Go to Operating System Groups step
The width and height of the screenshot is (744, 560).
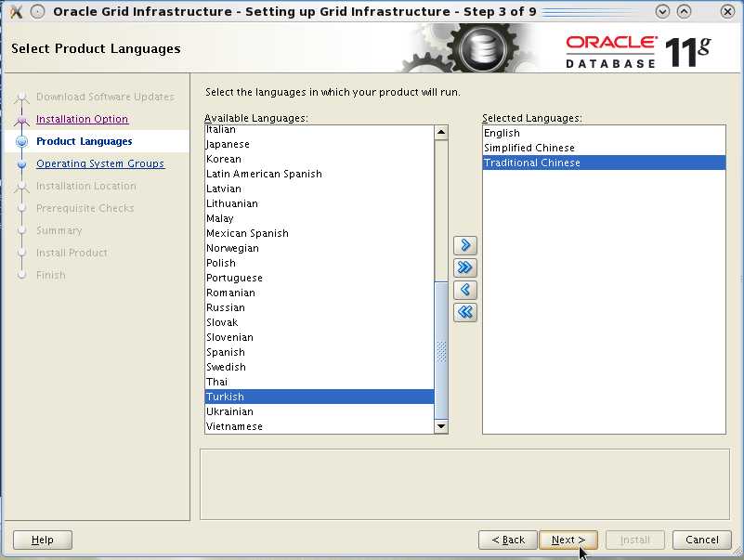pyautogui.click(x=100, y=163)
